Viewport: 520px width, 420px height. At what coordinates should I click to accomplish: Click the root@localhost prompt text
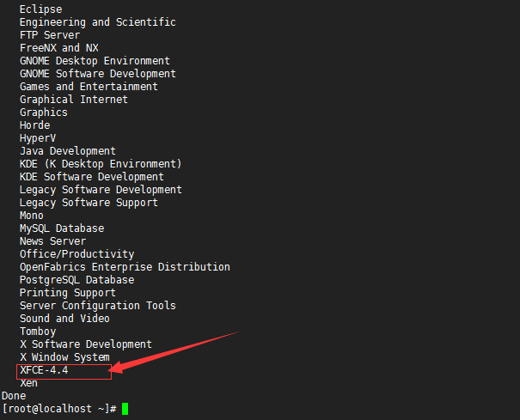coord(59,409)
